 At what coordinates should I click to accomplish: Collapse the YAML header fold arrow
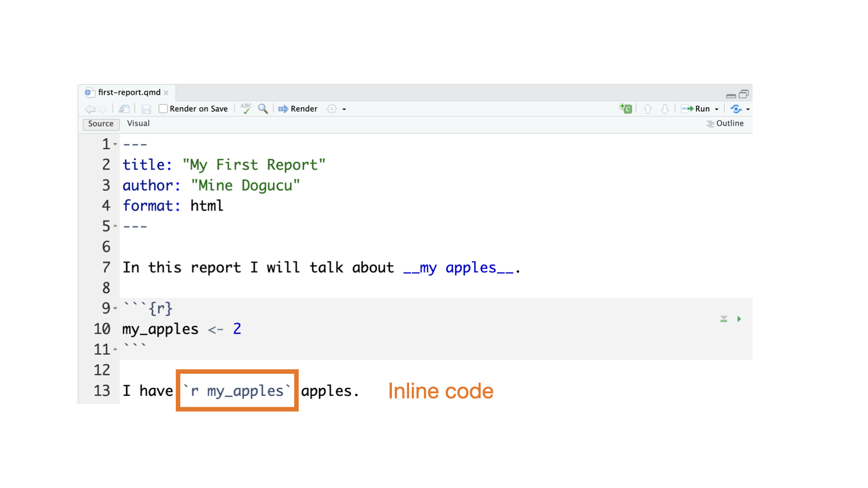(x=115, y=144)
